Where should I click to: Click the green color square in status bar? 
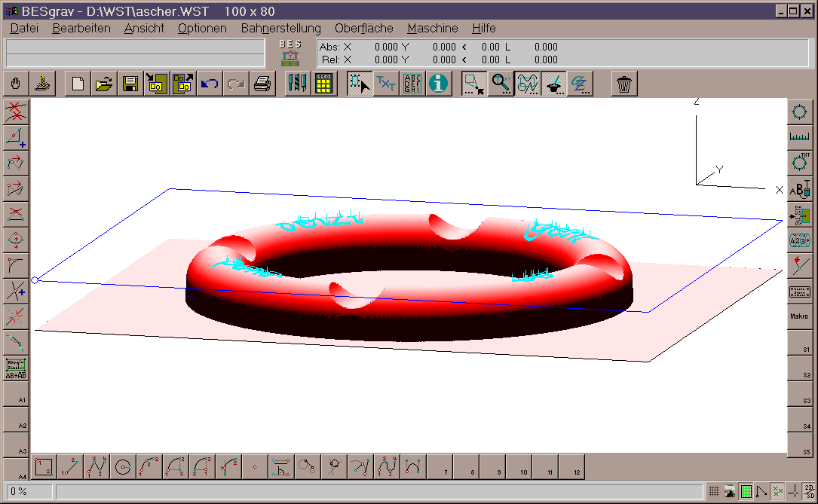point(746,492)
